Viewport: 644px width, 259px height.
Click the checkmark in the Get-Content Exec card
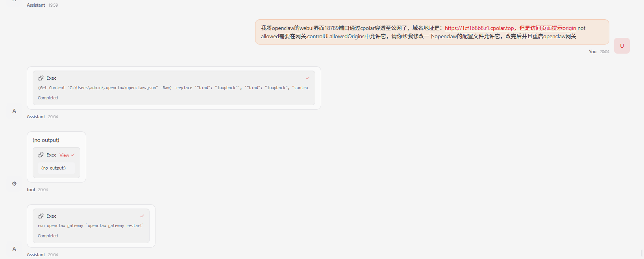point(308,78)
